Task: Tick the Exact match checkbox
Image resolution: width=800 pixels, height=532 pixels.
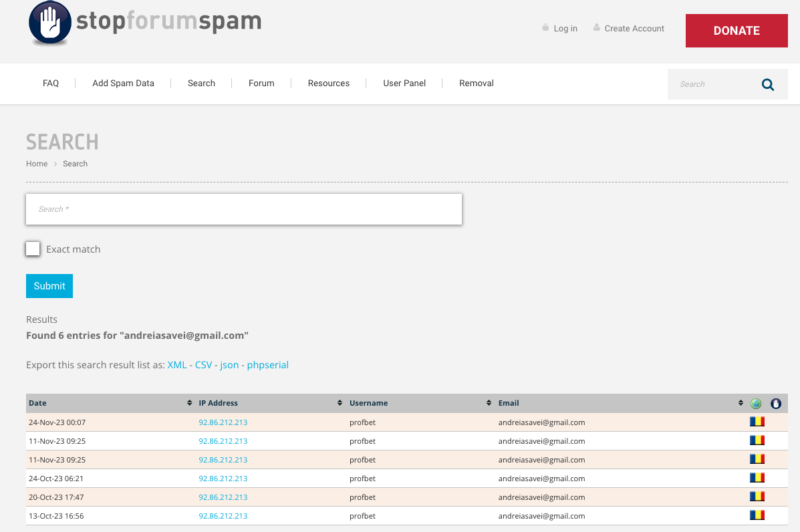Action: 33,249
